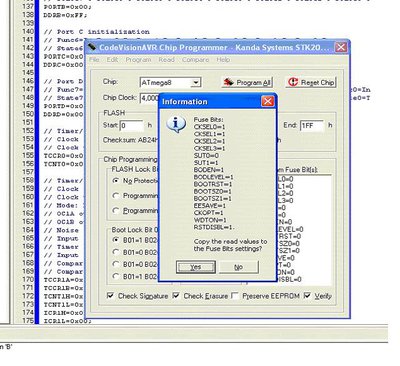Click the programmer window title bar icon

(x=92, y=47)
